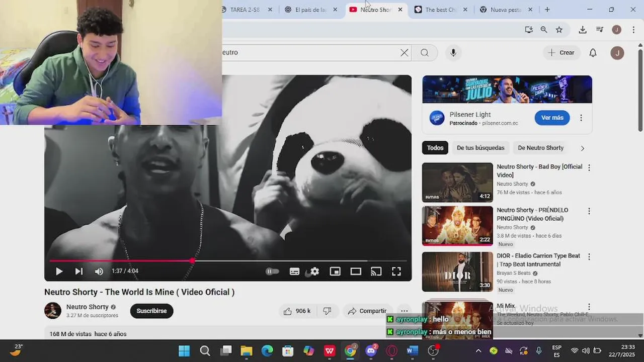Switch to theater mode icon

(356, 271)
